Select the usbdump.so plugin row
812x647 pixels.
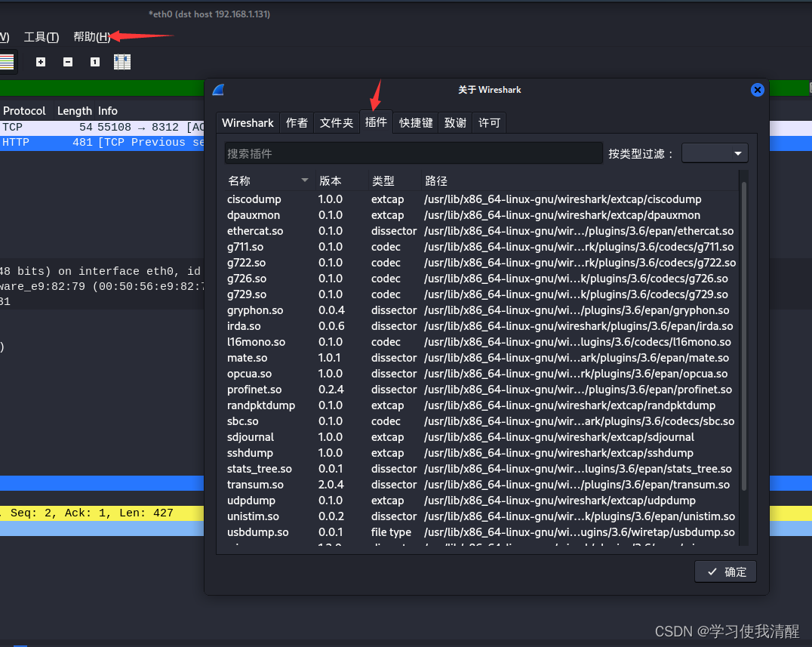pos(481,532)
